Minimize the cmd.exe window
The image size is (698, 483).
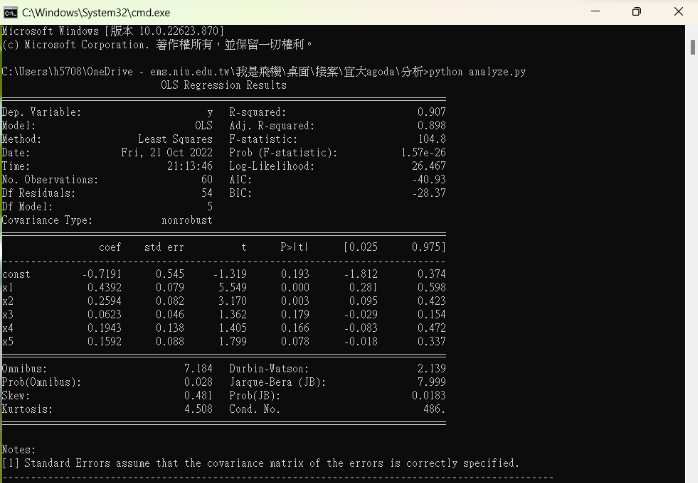tap(590, 12)
